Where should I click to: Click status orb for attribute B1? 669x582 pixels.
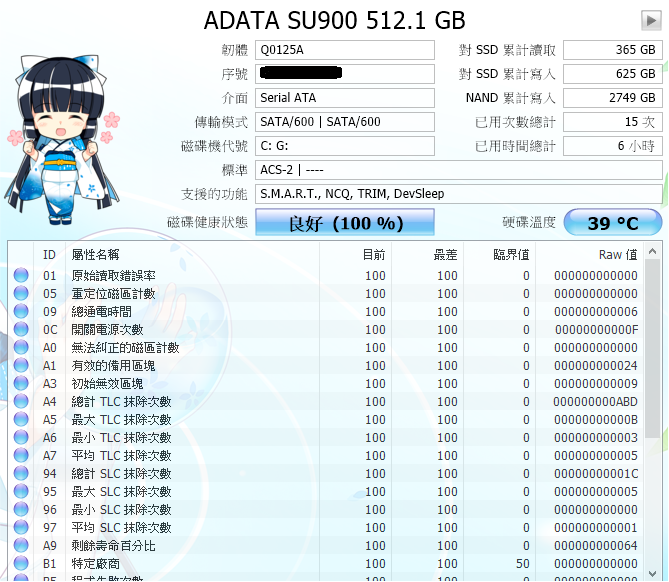pyautogui.click(x=21, y=563)
